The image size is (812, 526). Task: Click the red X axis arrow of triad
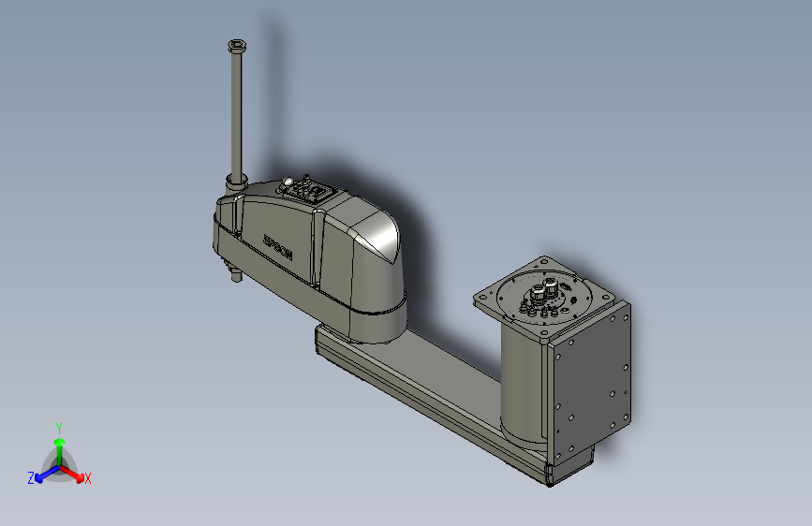click(72, 474)
